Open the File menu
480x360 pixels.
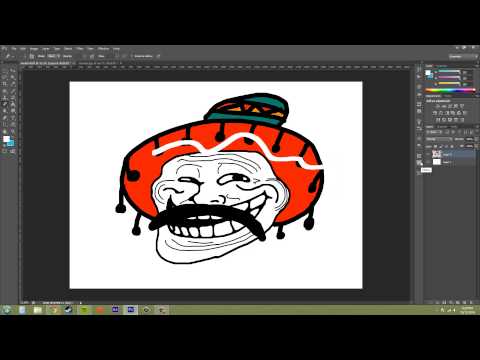(14, 49)
